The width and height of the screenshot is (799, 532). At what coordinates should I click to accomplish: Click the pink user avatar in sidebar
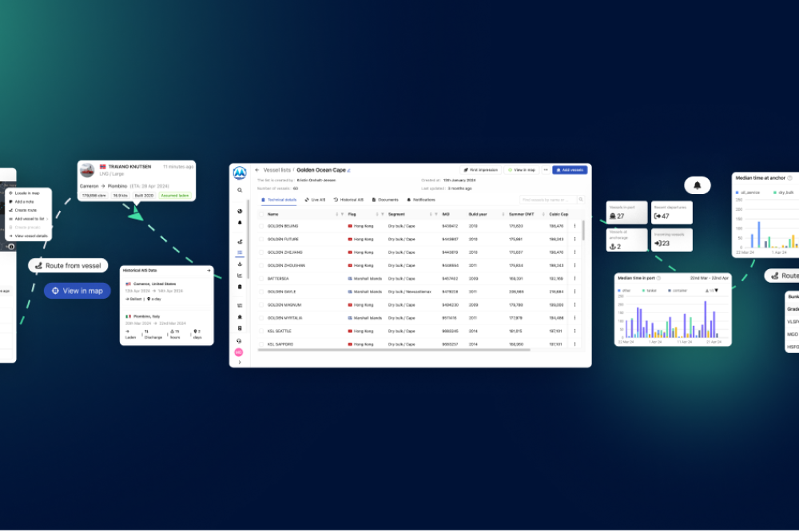(239, 352)
